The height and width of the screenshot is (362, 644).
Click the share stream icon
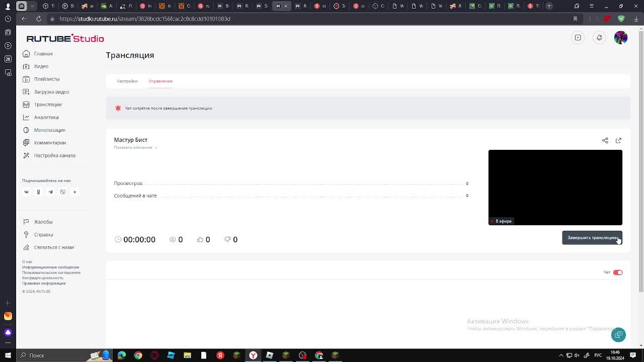click(605, 140)
